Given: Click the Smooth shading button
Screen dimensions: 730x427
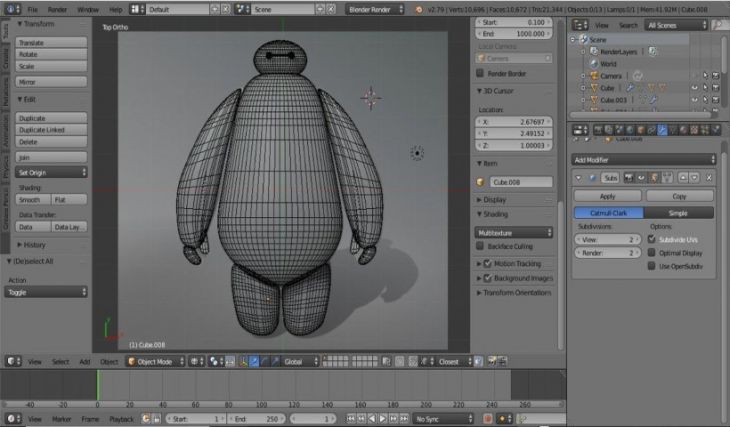Looking at the screenshot, I should coord(33,199).
